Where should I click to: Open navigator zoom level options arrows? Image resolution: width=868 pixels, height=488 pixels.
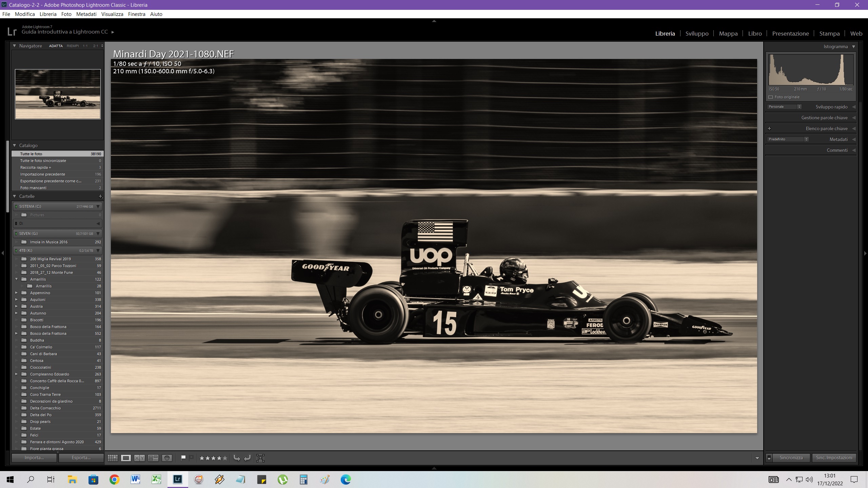tap(102, 46)
